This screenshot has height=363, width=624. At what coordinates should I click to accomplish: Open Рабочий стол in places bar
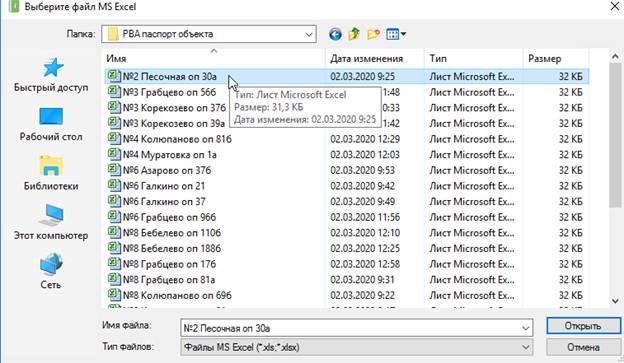pyautogui.click(x=51, y=125)
